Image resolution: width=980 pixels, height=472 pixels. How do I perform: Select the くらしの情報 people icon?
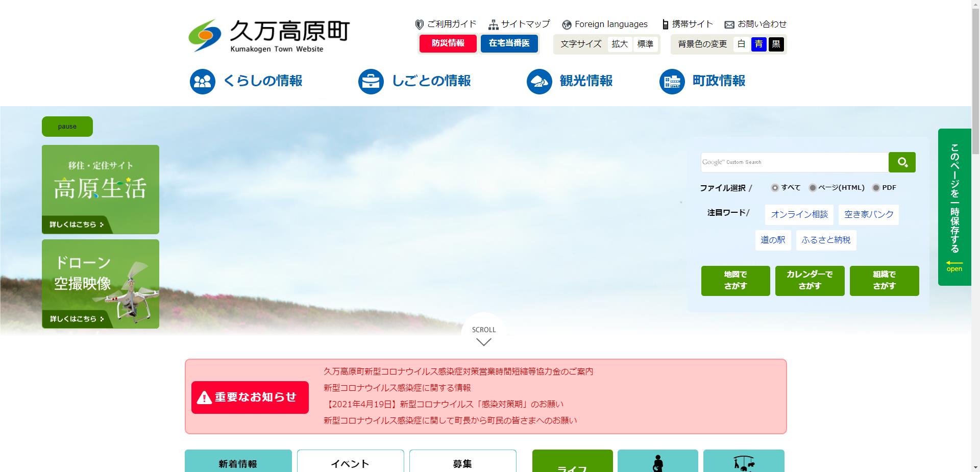[x=202, y=81]
